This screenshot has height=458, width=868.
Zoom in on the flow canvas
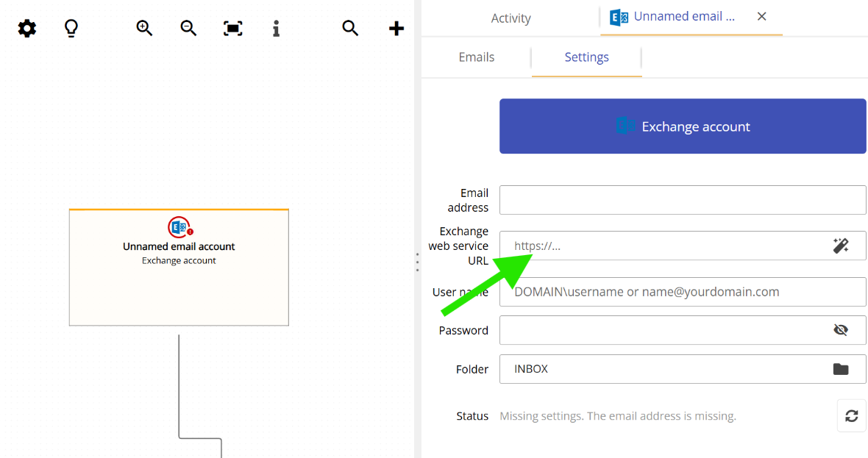tap(144, 28)
